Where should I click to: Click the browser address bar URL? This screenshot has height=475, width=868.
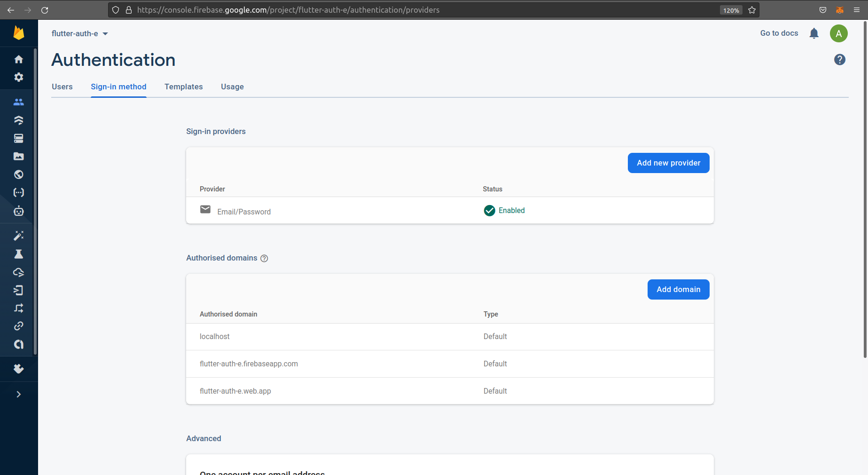pyautogui.click(x=288, y=10)
